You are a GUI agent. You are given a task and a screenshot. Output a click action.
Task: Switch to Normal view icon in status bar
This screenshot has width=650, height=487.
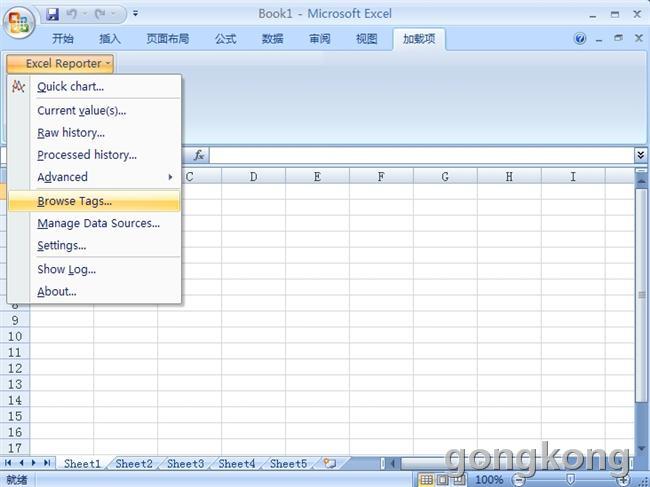click(x=426, y=480)
